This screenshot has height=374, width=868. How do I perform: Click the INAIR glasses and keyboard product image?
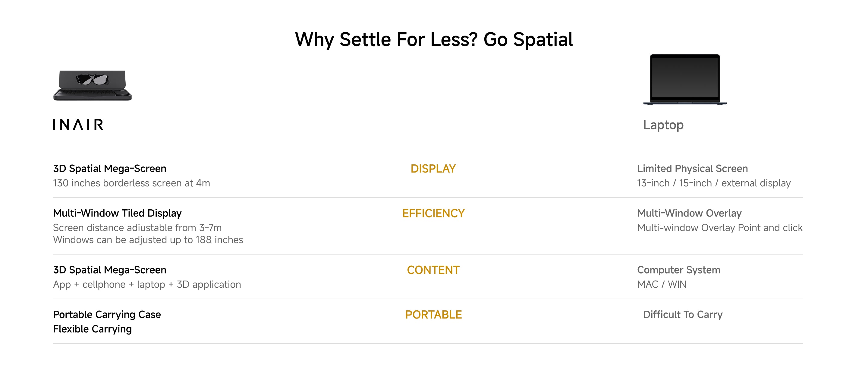93,85
